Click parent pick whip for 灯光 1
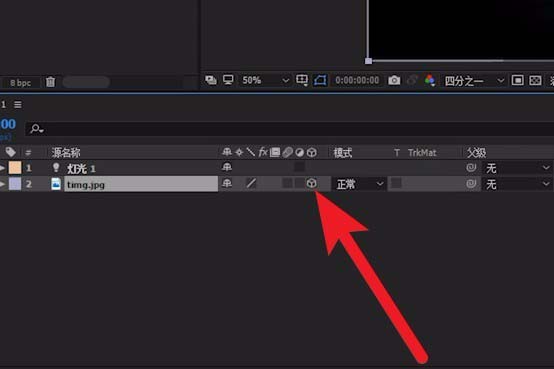 [x=471, y=168]
